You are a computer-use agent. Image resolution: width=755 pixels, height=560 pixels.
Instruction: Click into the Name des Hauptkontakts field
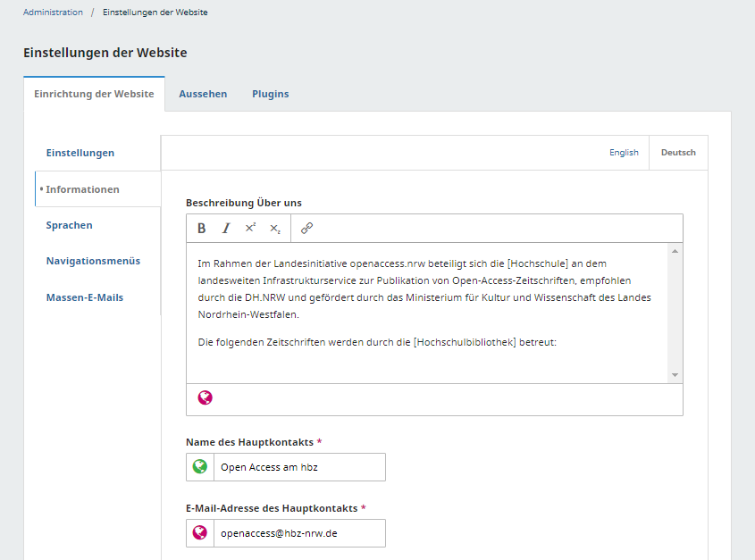(x=299, y=466)
